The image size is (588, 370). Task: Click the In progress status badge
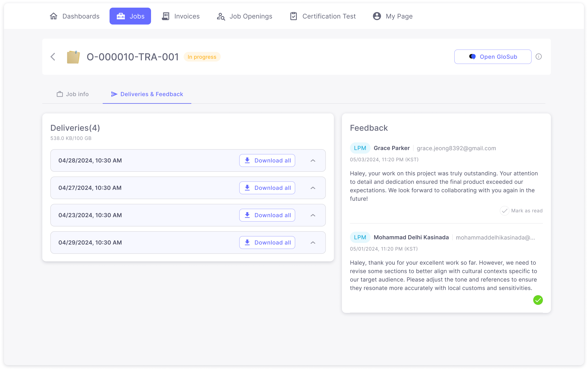(202, 57)
